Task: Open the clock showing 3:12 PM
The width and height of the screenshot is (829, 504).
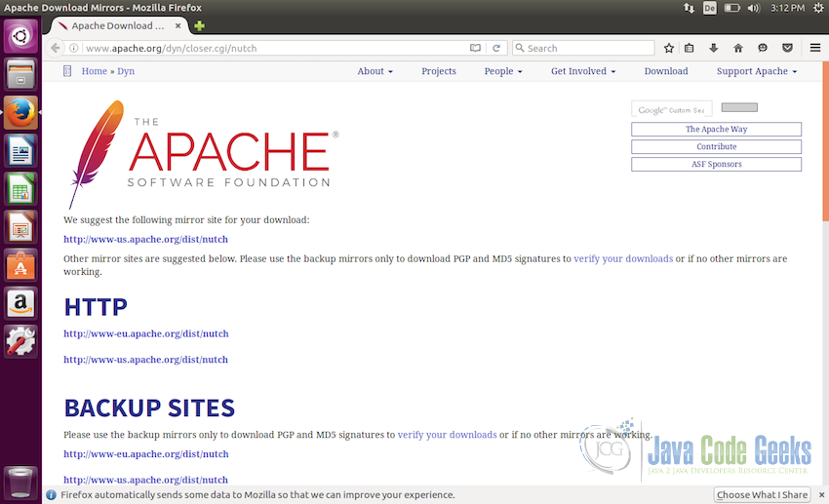Action: [787, 8]
